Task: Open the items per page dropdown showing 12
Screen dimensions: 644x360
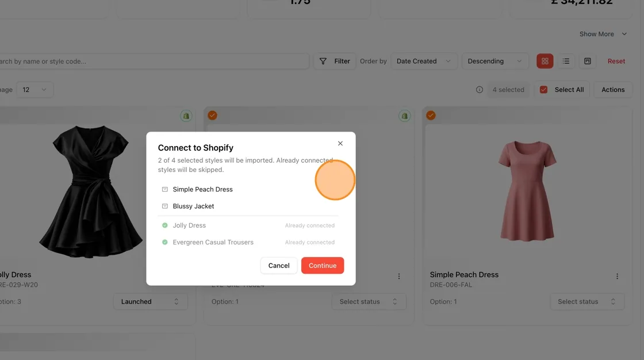Action: pyautogui.click(x=35, y=90)
